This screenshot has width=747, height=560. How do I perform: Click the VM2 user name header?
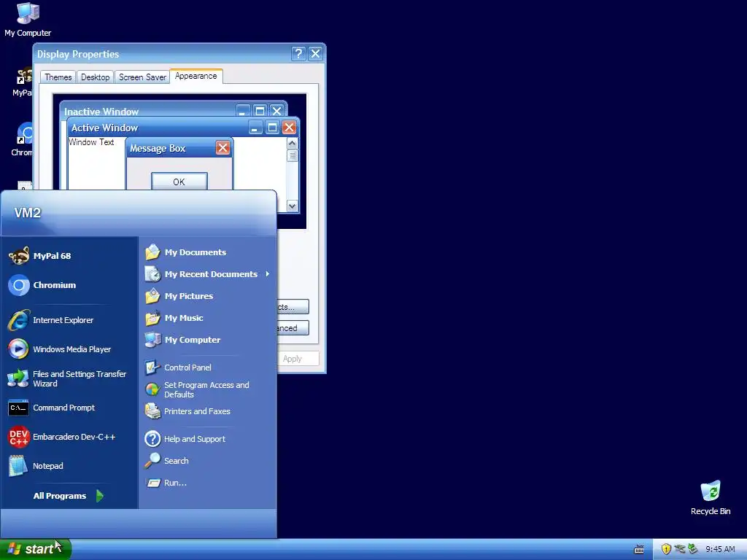(28, 212)
